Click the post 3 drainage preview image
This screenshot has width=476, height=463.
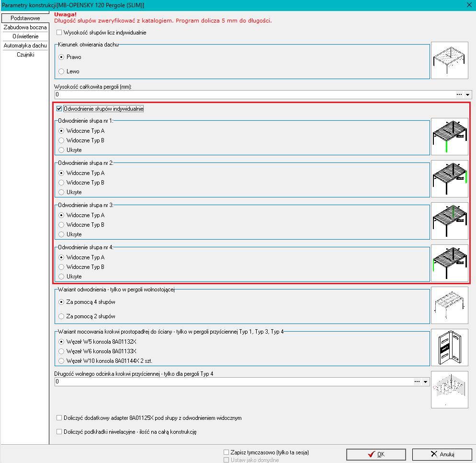(449, 221)
